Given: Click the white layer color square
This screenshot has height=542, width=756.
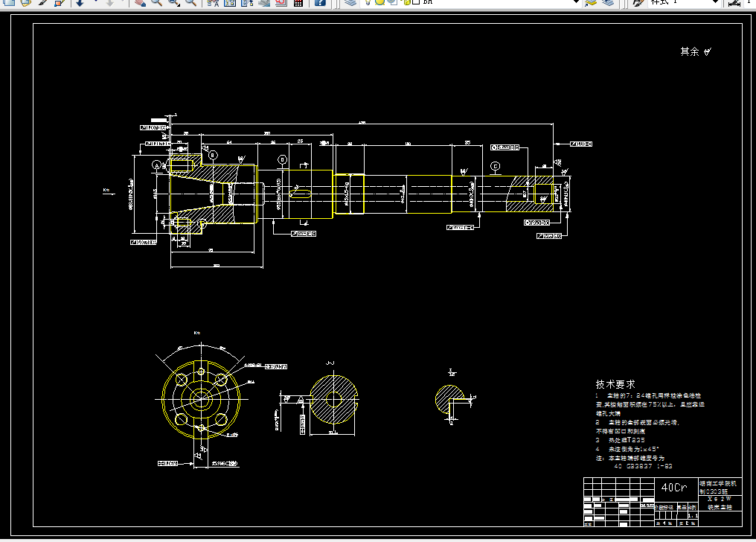Looking at the screenshot, I should (x=416, y=2).
